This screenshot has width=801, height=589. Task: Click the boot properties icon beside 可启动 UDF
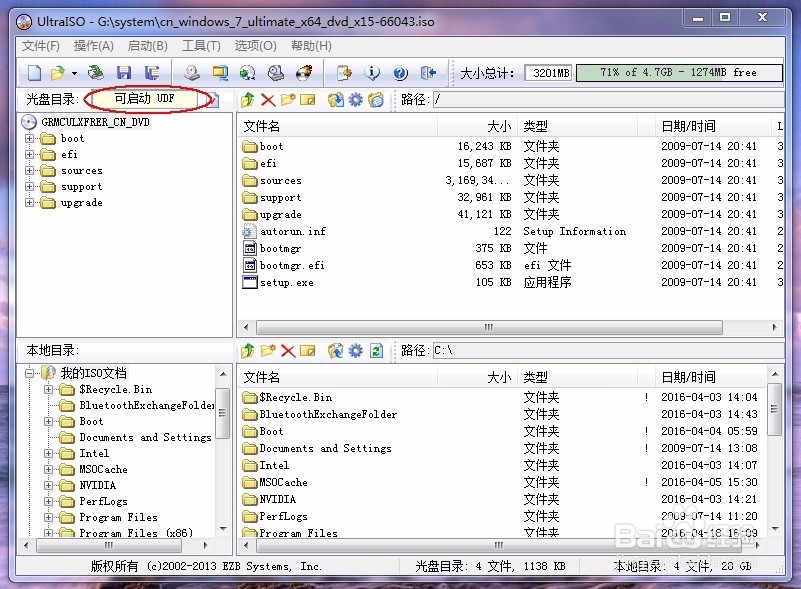click(x=214, y=100)
